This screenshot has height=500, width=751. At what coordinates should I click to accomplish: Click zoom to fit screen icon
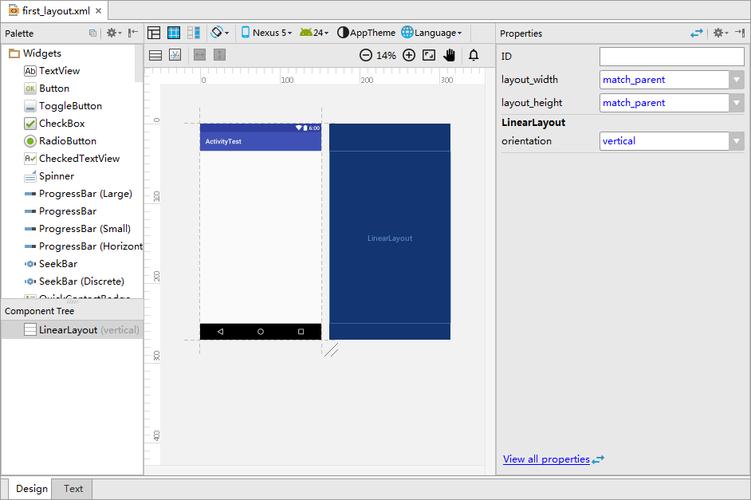click(x=429, y=55)
